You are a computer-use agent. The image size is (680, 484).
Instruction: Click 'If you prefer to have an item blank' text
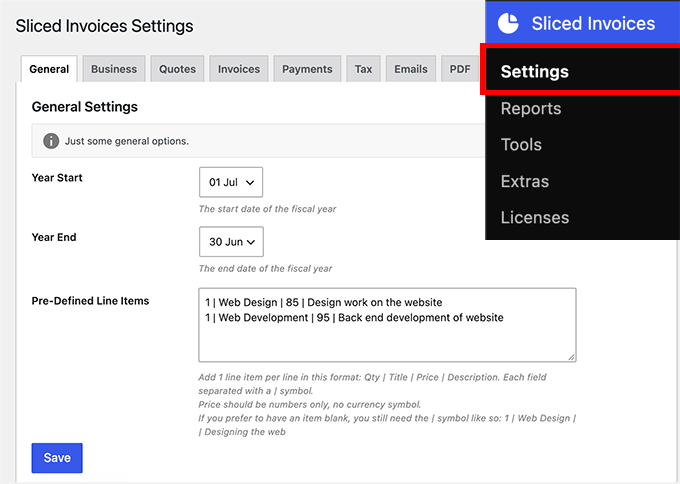tap(387, 425)
